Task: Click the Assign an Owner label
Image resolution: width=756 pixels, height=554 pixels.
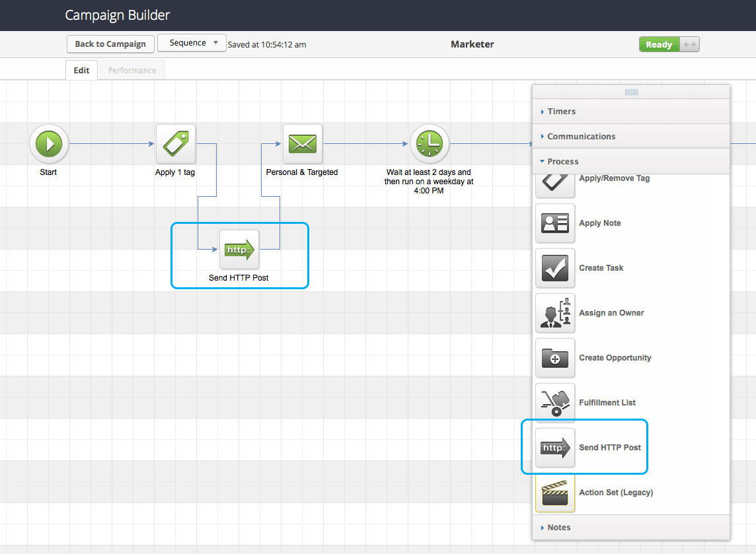Action: click(x=611, y=312)
